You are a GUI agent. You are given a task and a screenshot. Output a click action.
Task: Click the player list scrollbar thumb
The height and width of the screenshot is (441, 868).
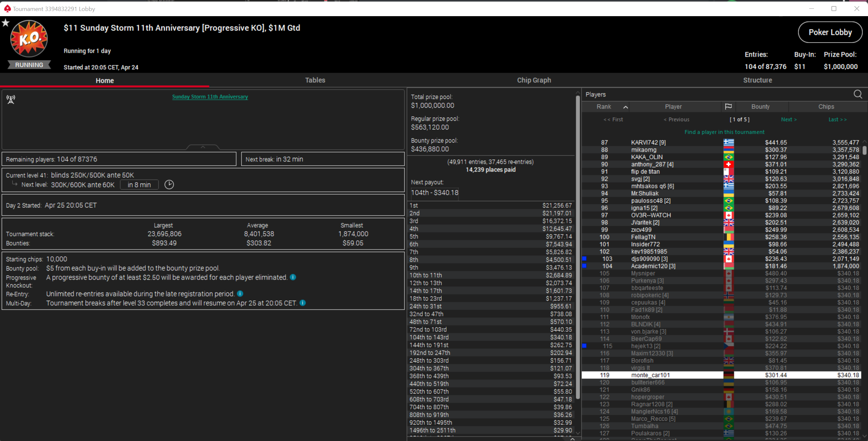coord(864,150)
